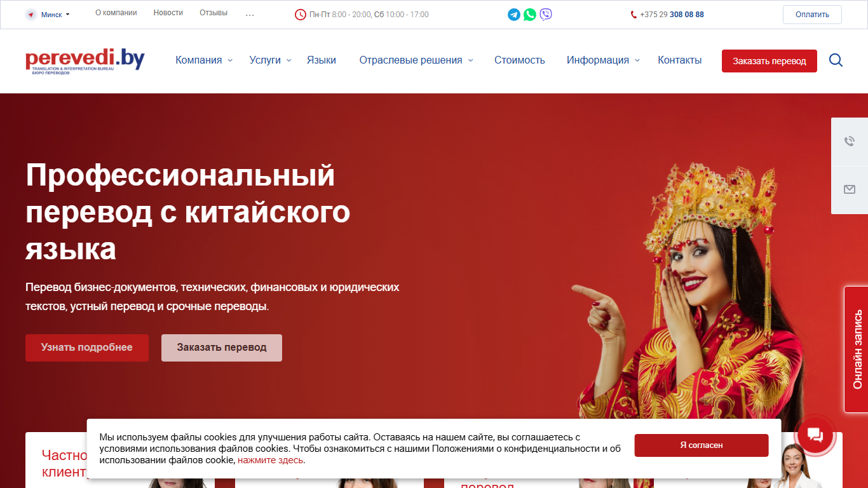Open the Telegram messenger icon
The height and width of the screenshot is (488, 868).
coord(514,15)
